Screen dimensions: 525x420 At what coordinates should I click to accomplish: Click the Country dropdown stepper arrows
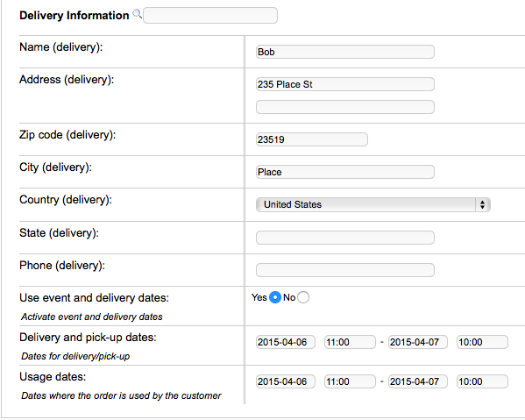[x=482, y=204]
